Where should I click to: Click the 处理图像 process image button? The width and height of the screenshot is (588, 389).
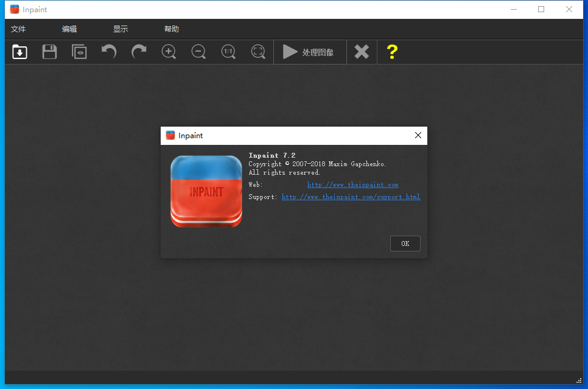[x=310, y=52]
